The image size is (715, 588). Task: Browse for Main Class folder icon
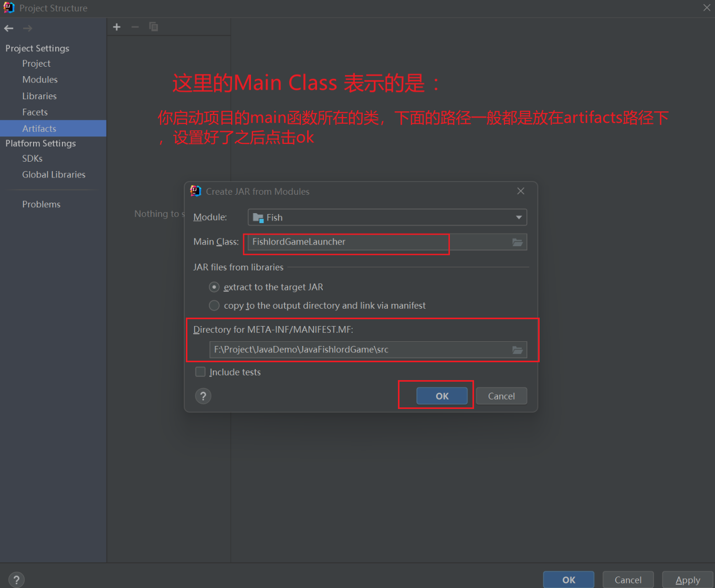coord(518,242)
